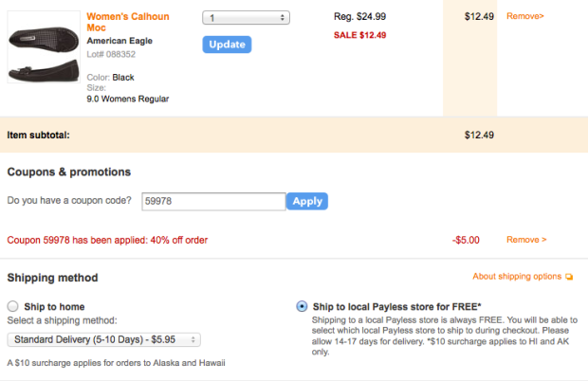588x381 pixels.
Task: Open the About shipping options link
Action: pos(517,277)
